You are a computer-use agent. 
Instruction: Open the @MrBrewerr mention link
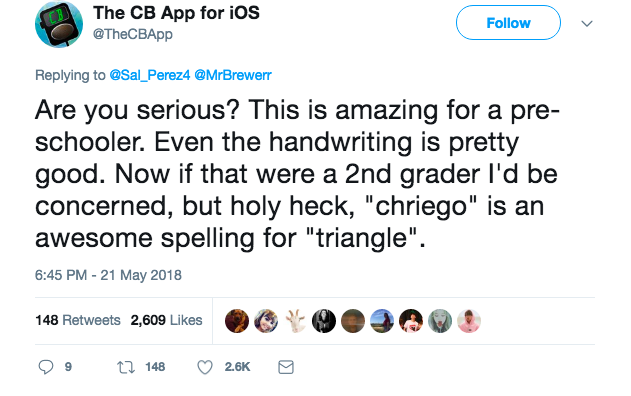pyautogui.click(x=233, y=75)
